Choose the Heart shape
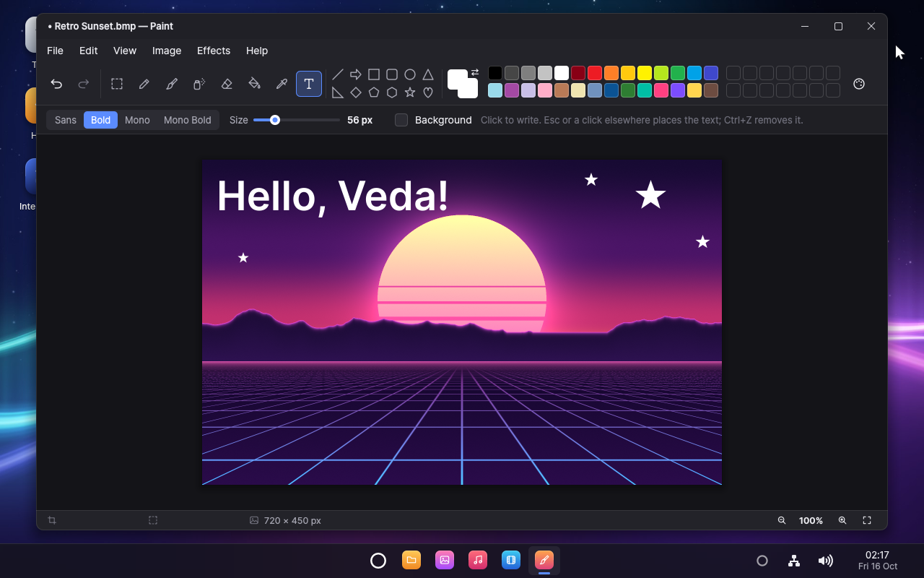The width and height of the screenshot is (924, 578). 428,92
